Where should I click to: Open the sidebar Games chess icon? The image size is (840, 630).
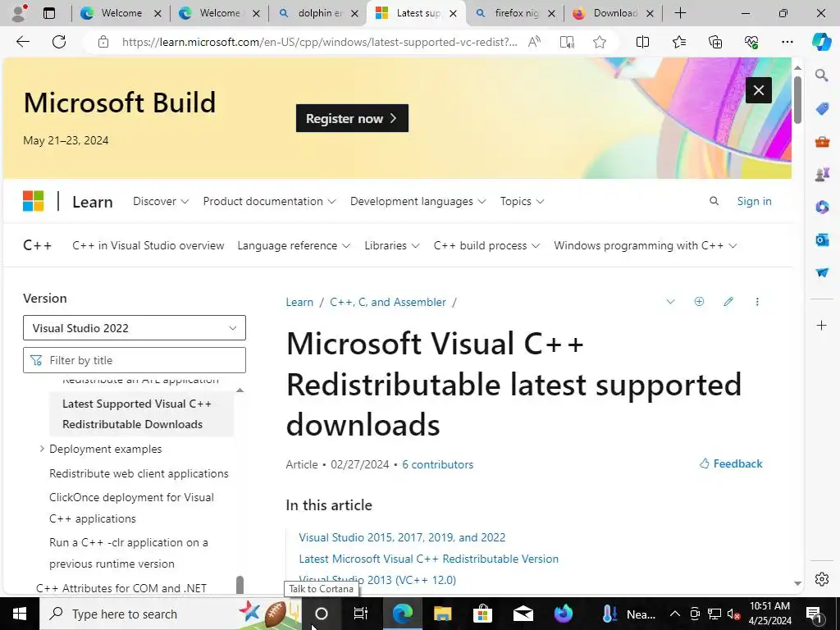(x=822, y=174)
